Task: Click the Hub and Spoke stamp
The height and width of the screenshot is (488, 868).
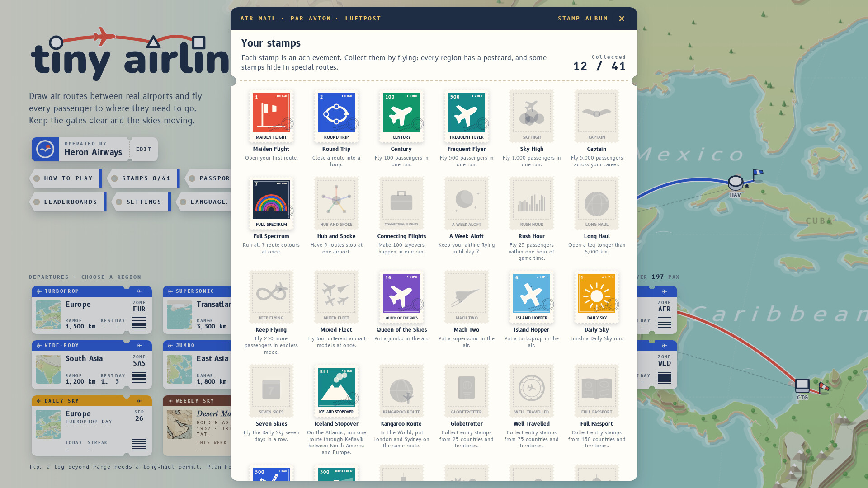Action: click(x=336, y=203)
